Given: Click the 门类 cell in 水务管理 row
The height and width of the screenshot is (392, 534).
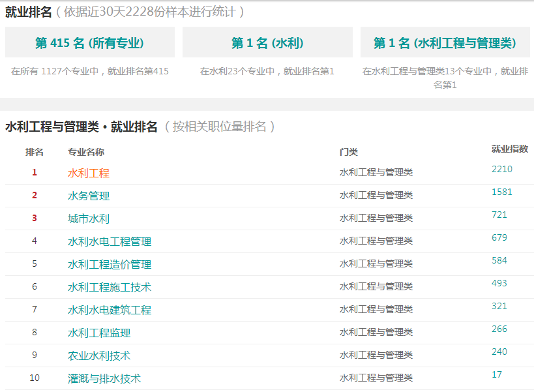Looking at the screenshot, I should click(376, 195).
